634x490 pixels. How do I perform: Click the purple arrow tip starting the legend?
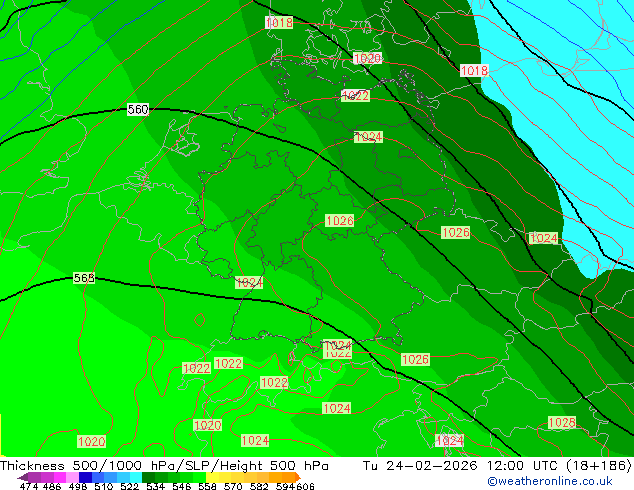click(23, 478)
